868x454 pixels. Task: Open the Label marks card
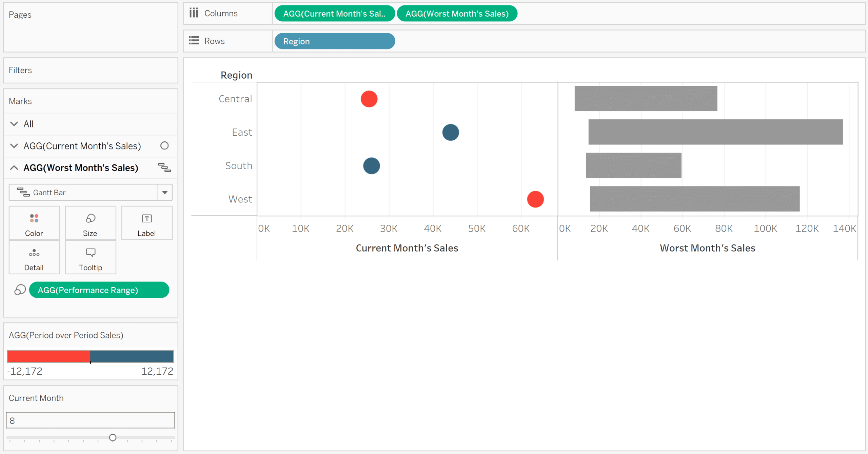(147, 223)
